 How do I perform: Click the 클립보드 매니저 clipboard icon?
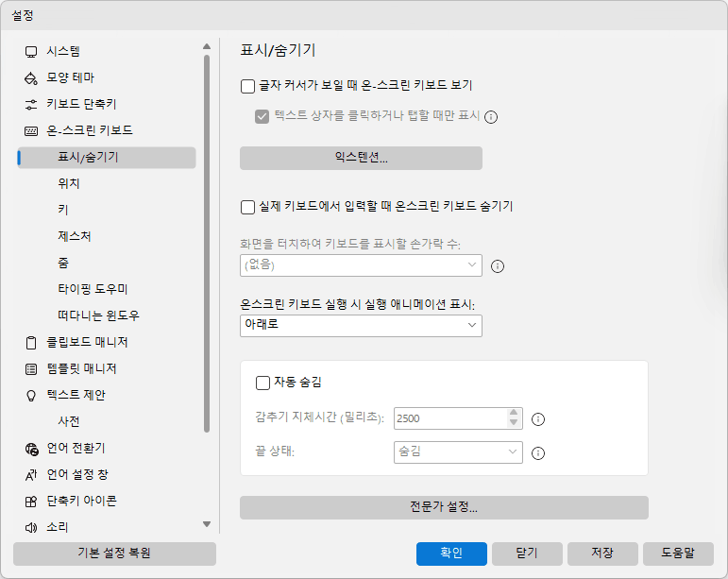(x=31, y=343)
